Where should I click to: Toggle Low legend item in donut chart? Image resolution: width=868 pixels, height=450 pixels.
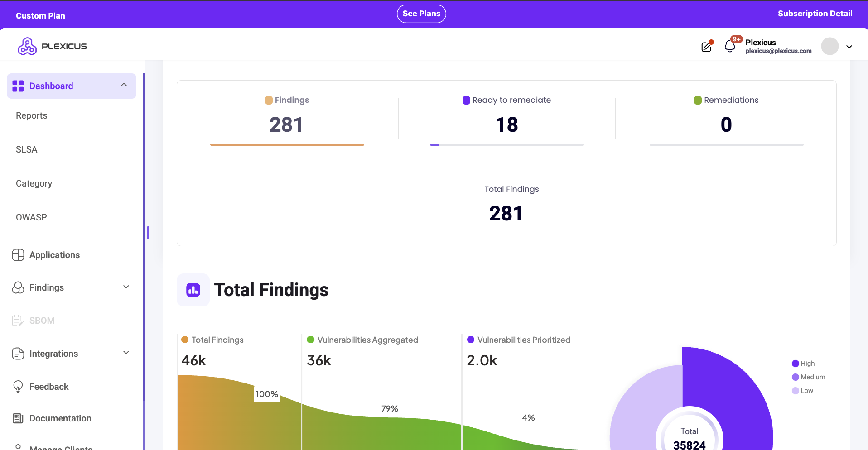click(x=803, y=391)
